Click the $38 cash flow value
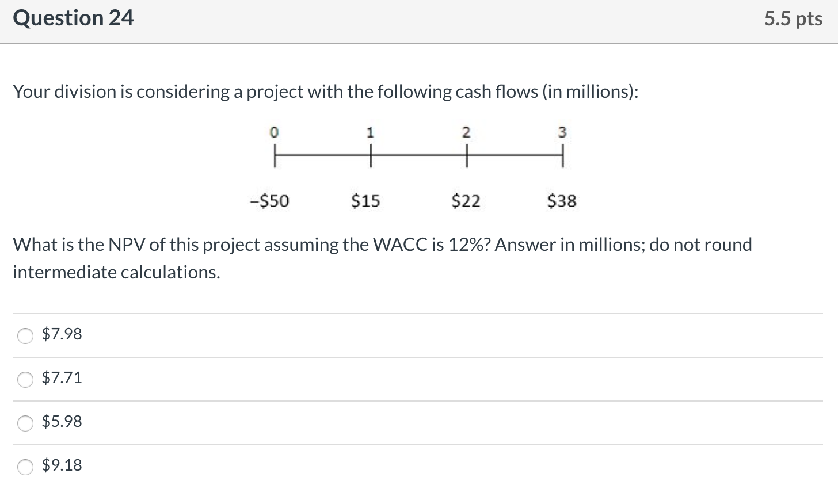The image size is (838, 504). pyautogui.click(x=561, y=201)
